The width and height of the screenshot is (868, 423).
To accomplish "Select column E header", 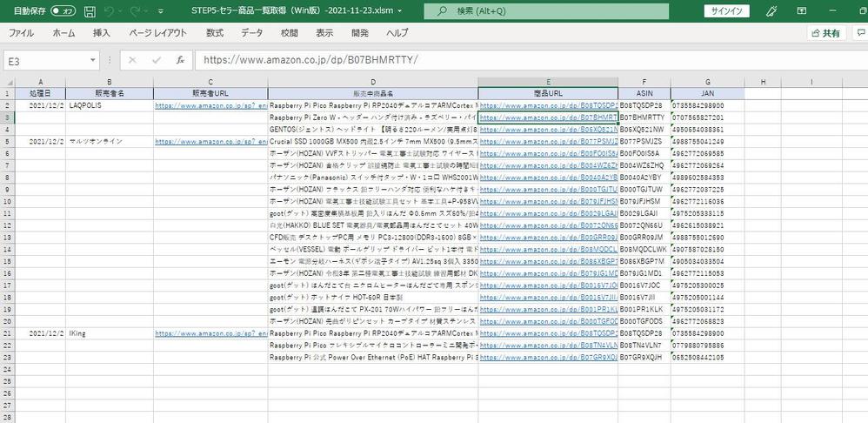I will point(548,82).
